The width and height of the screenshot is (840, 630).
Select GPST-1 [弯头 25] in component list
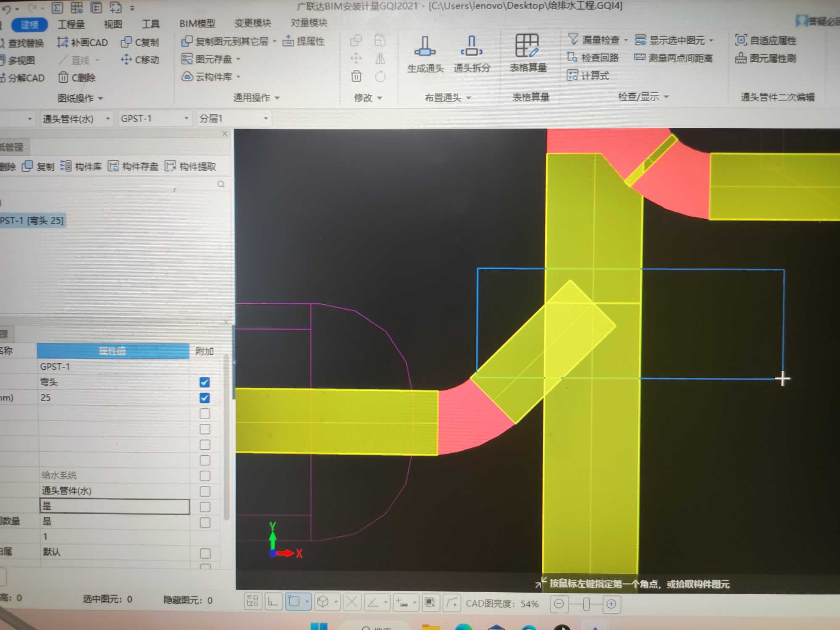[x=32, y=220]
